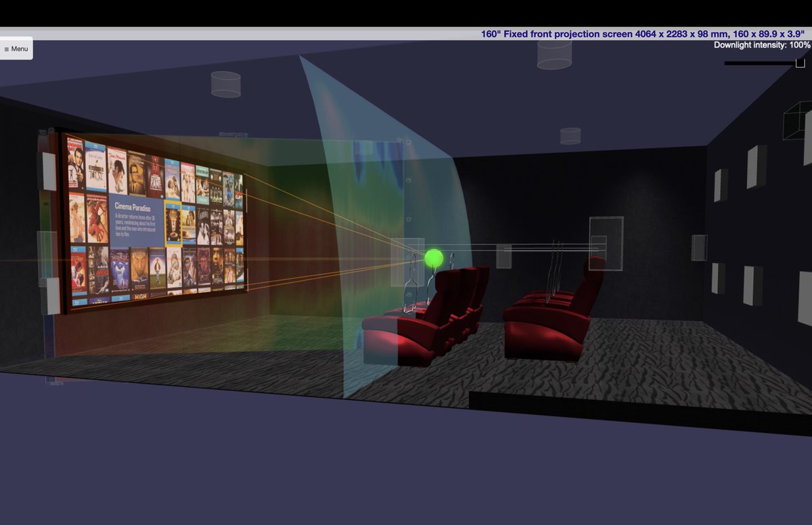Select the wireframe cube speaker below the slider
Viewport: 812px width, 525px height.
click(796, 121)
